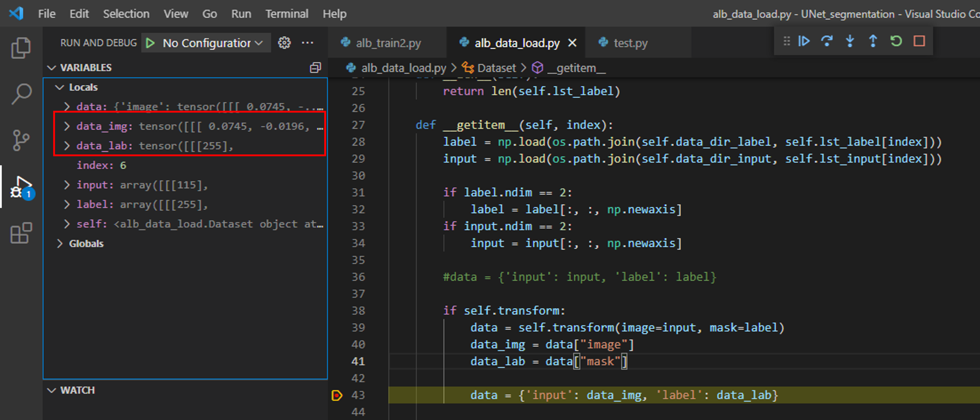
Task: Collapse all variables in panel
Action: [x=315, y=68]
